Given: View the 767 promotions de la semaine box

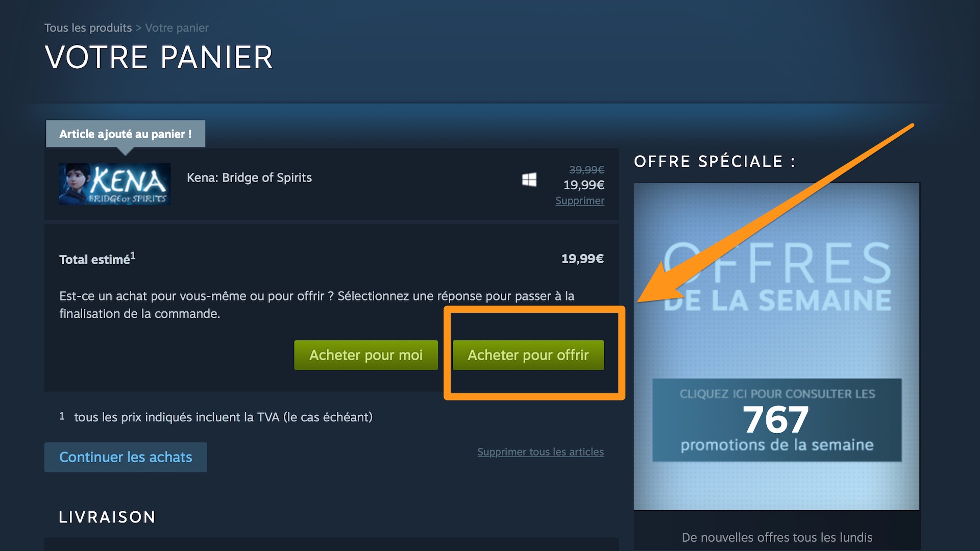Looking at the screenshot, I should coord(777,420).
